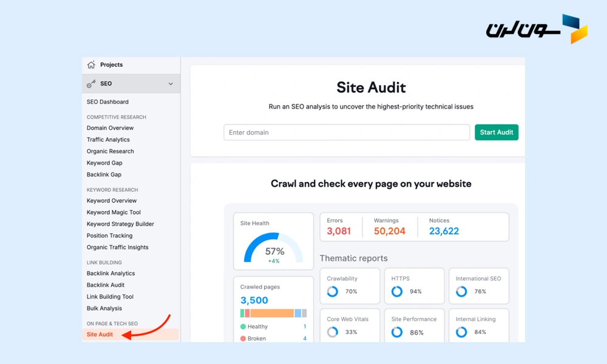Click the HTTPS donut chart icon
Screen dimensions: 607x364
tap(396, 292)
